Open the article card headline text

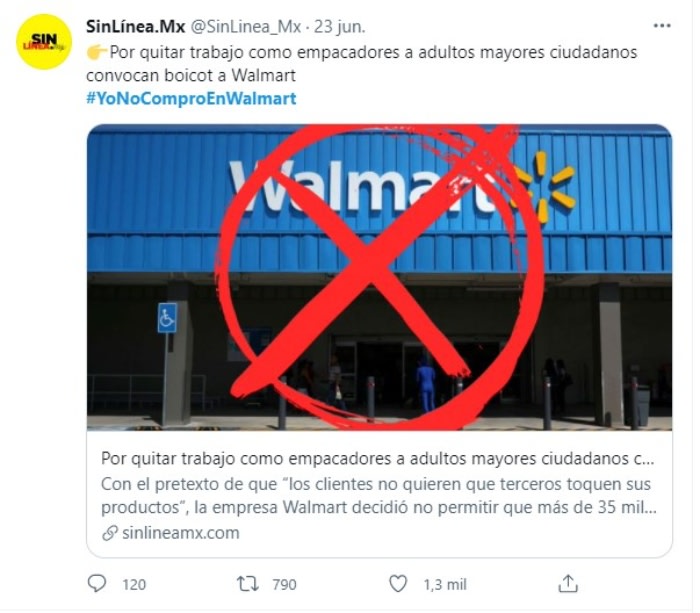coord(378,459)
